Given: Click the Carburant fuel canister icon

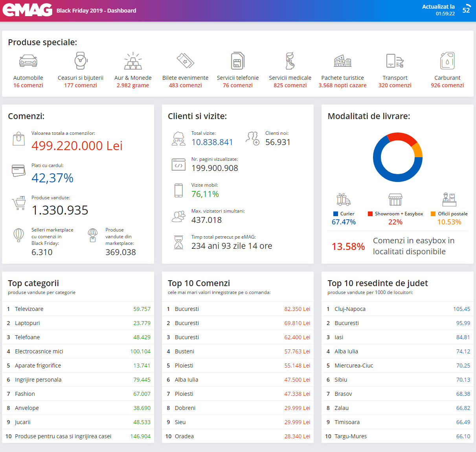Looking at the screenshot, I should (447, 61).
